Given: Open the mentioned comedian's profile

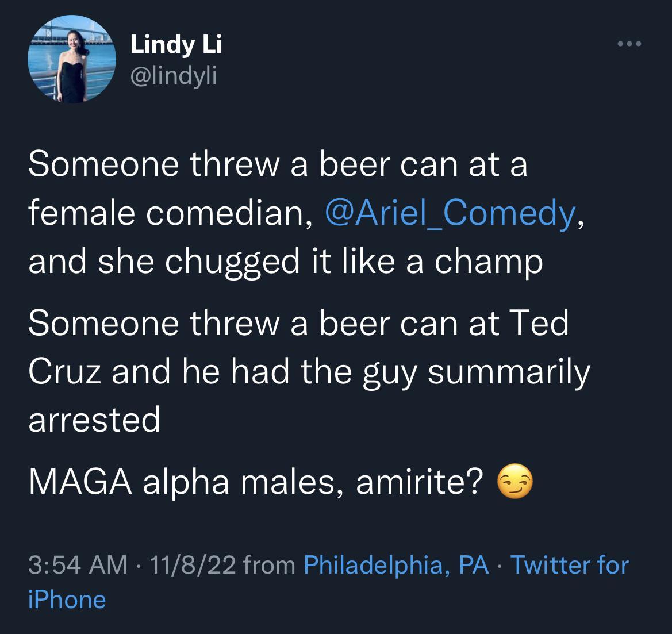Looking at the screenshot, I should tap(450, 213).
